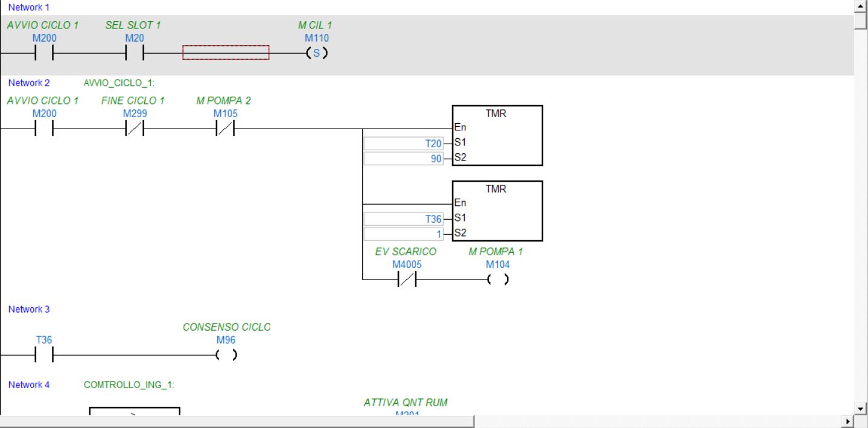Select the M4005 EV SCARICO contact
The width and height of the screenshot is (868, 428).
(x=407, y=279)
